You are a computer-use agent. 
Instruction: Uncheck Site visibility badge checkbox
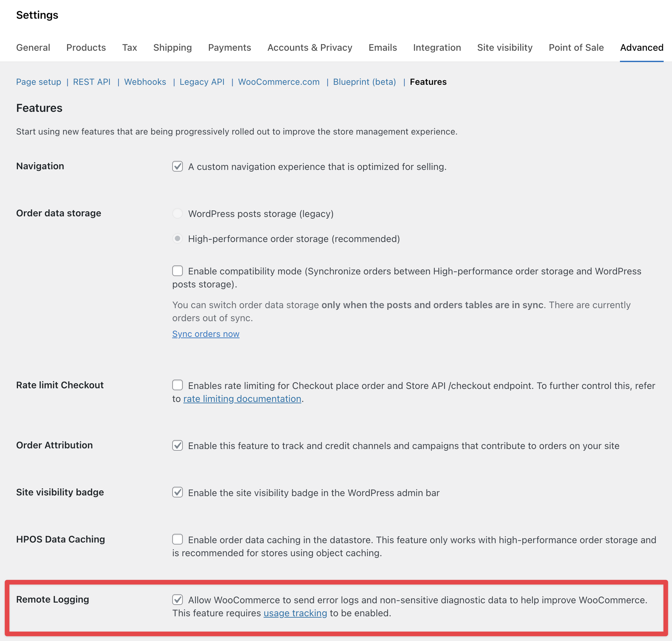click(x=177, y=492)
